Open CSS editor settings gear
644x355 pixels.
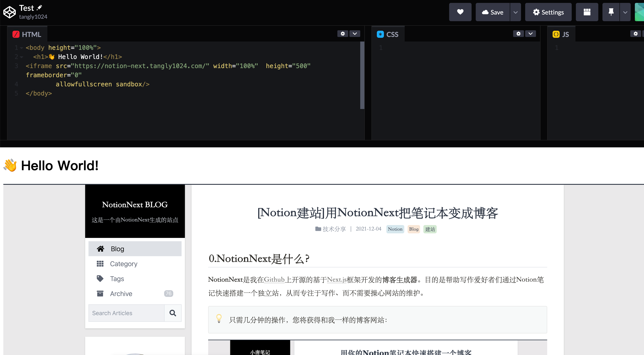[x=519, y=33]
